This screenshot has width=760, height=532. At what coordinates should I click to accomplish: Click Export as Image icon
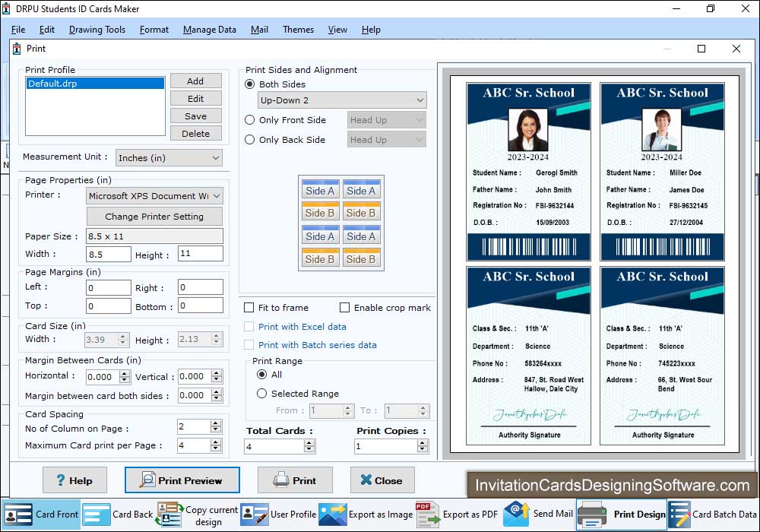point(333,514)
